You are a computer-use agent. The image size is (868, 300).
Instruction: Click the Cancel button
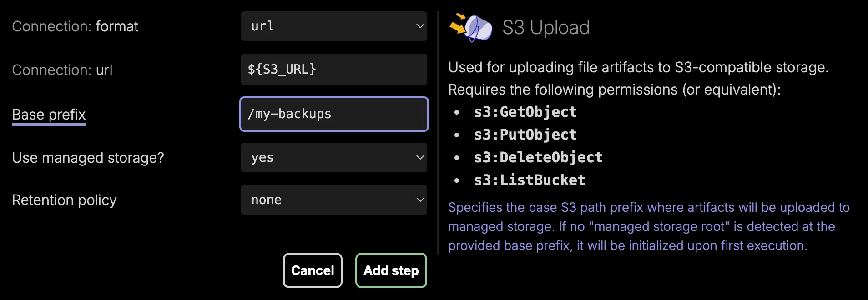click(x=313, y=270)
